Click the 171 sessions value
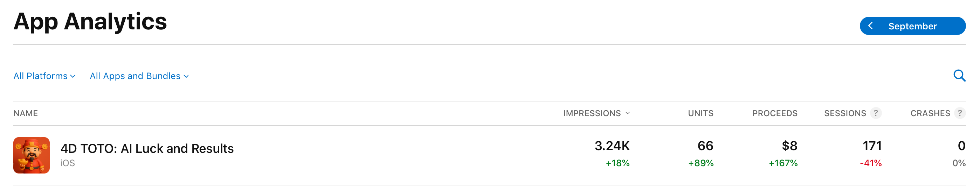Viewport: 980px width, 191px height. [x=871, y=146]
